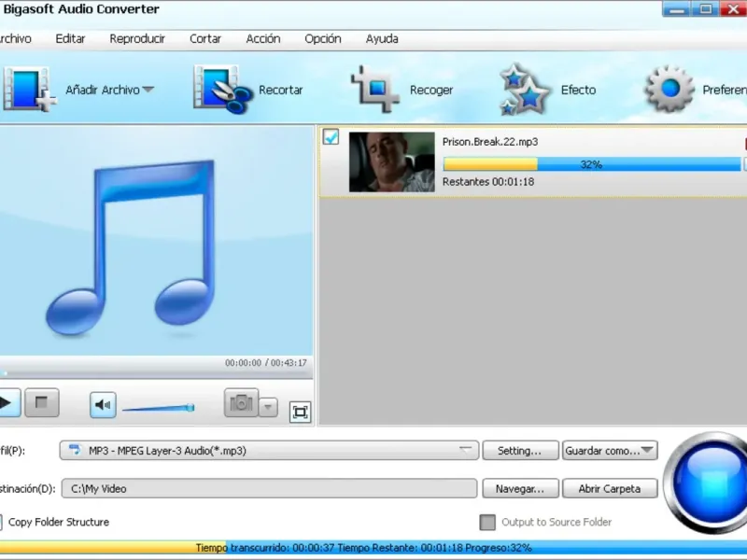Screen dimensions: 747x560
Task: Toggle Copy Folder Structure checkbox
Action: tap(1, 523)
